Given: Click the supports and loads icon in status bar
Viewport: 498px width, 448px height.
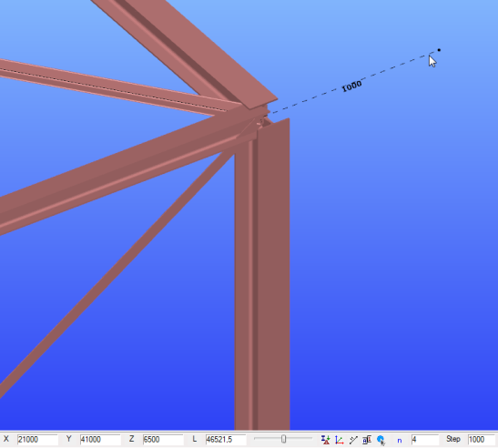Looking at the screenshot, I should [x=325, y=440].
